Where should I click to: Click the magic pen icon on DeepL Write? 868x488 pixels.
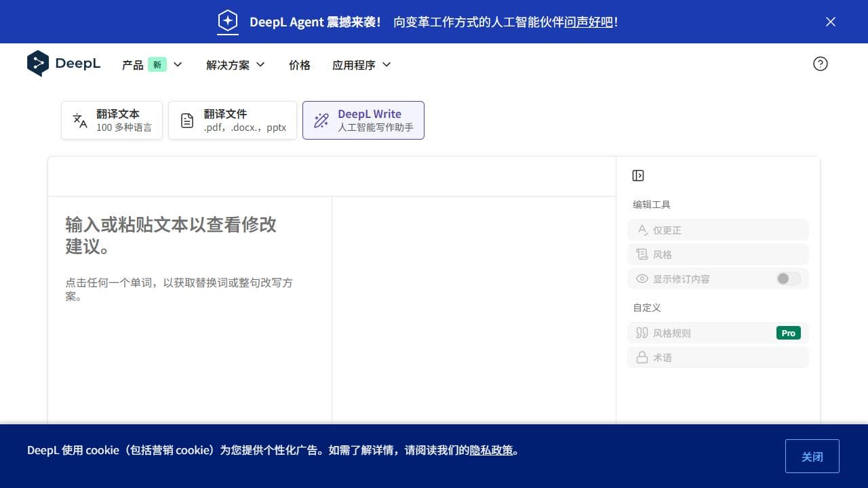(x=320, y=120)
